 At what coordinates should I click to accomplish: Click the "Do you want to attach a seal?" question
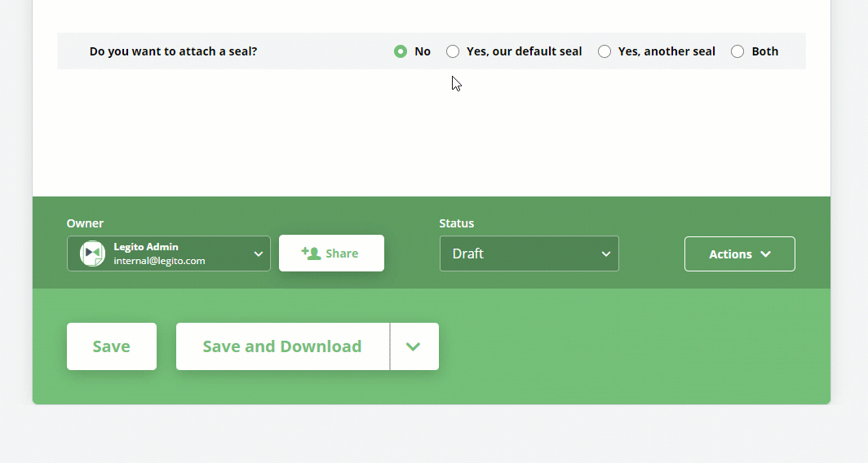coord(173,51)
